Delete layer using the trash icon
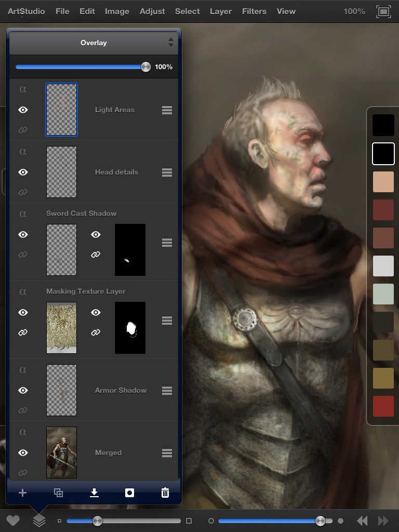This screenshot has height=532, width=399. tap(165, 493)
